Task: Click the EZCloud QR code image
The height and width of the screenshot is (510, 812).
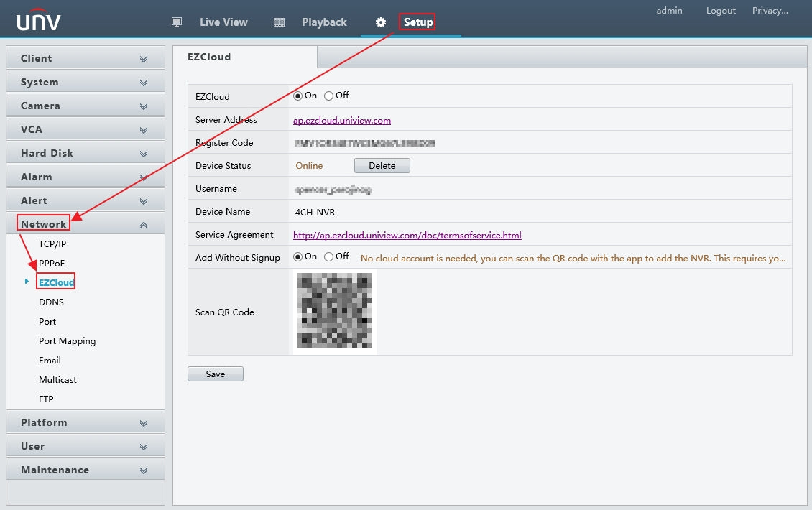Action: (335, 312)
